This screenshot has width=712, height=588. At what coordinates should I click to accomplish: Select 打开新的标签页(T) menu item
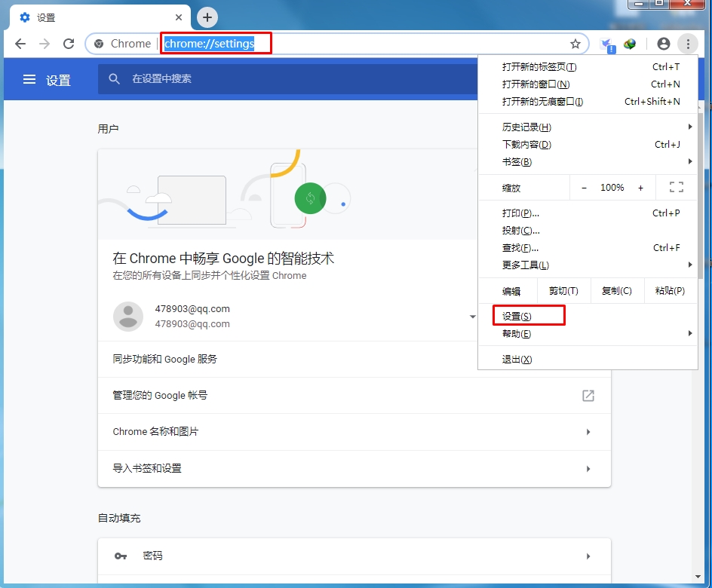[588, 66]
